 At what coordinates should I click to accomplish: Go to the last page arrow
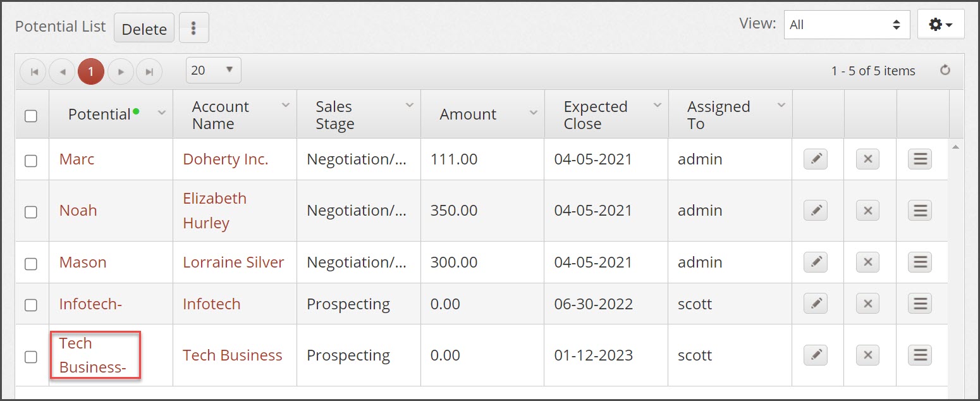point(149,72)
